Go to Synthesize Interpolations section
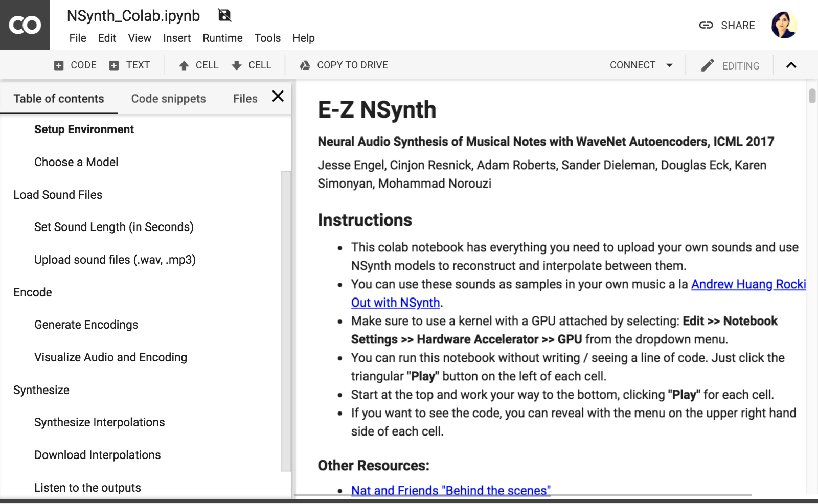Screen dimensions: 818x504 [x=100, y=422]
